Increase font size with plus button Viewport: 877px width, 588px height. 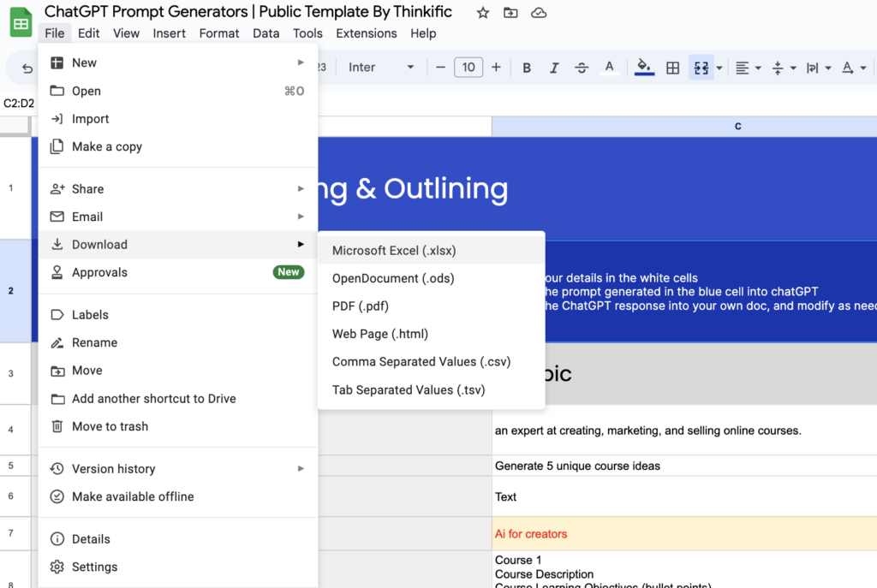tap(496, 68)
